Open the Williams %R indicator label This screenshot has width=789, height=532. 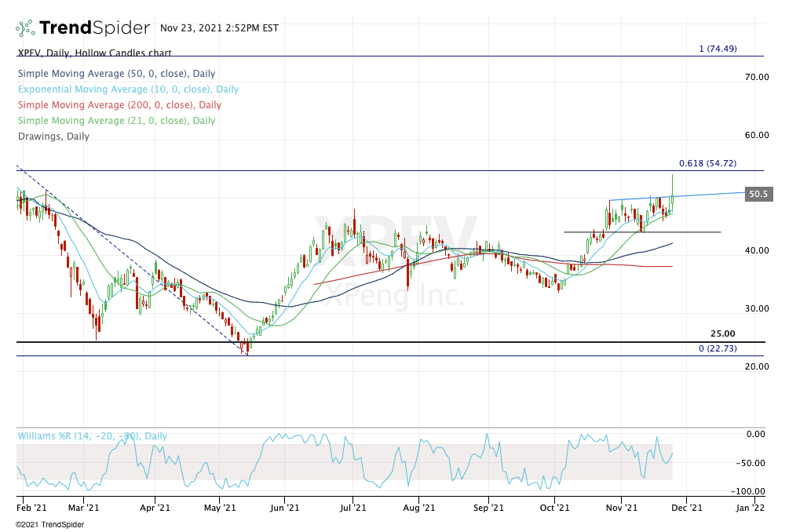93,436
